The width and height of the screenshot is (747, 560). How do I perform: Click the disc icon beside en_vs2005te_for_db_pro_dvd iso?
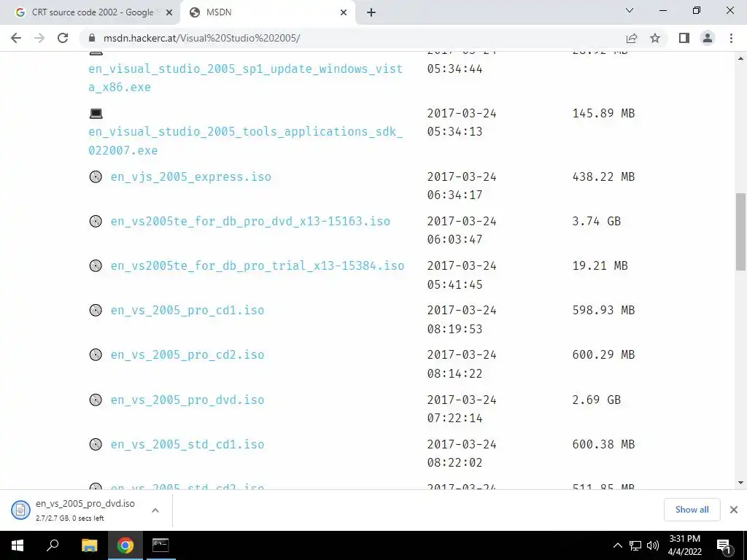(x=96, y=222)
